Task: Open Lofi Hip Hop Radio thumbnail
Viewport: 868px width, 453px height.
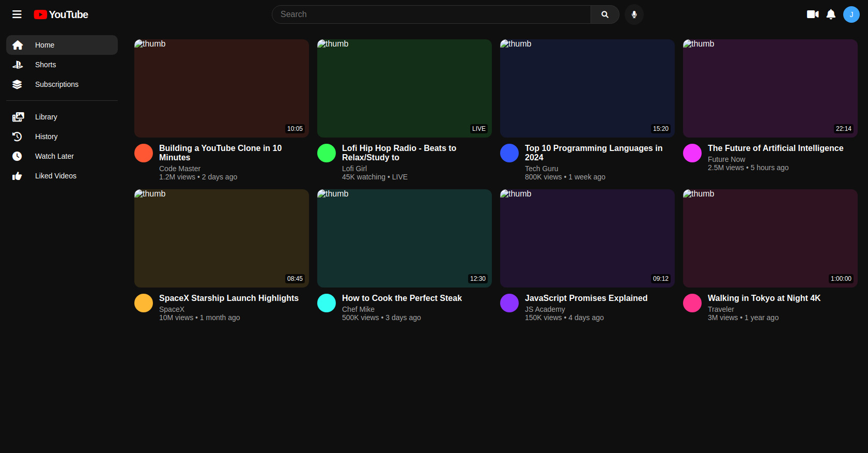Action: tap(405, 88)
